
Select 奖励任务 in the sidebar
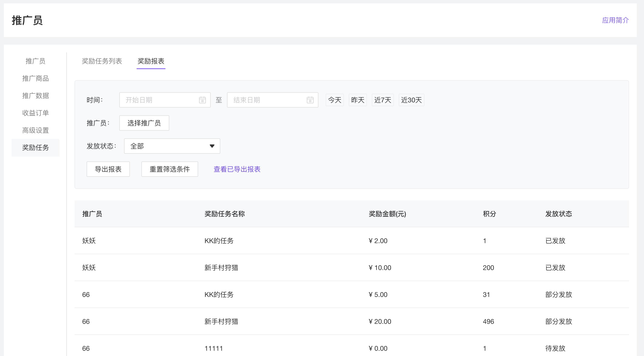[36, 147]
